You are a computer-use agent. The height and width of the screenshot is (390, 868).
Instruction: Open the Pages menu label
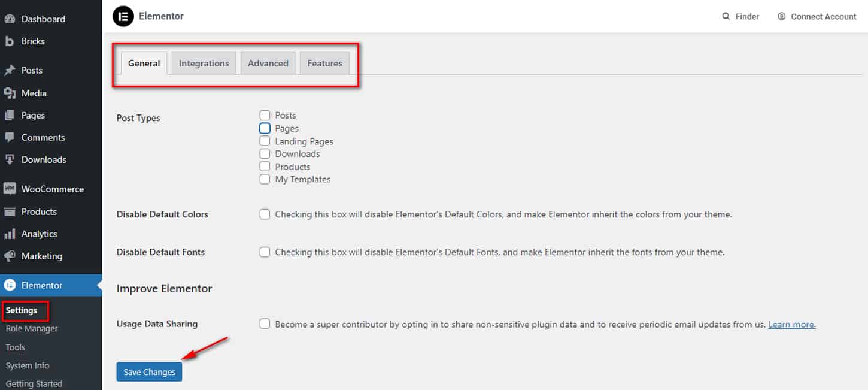click(x=33, y=115)
